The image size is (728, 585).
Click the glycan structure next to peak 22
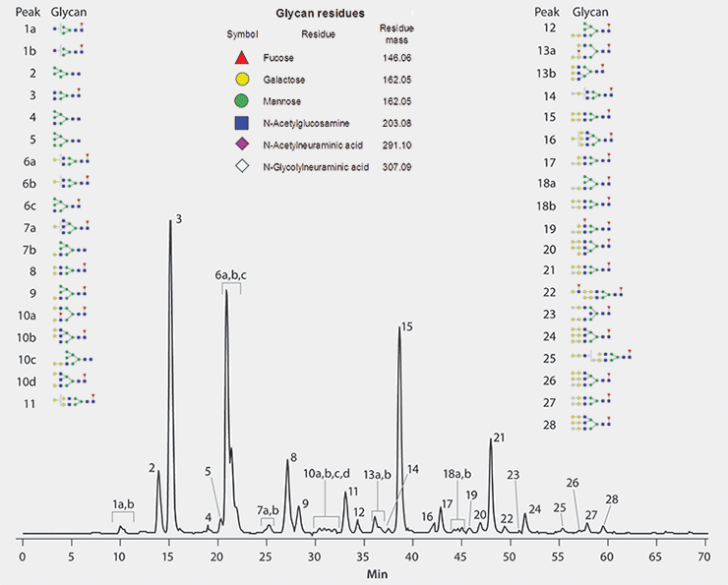click(597, 292)
